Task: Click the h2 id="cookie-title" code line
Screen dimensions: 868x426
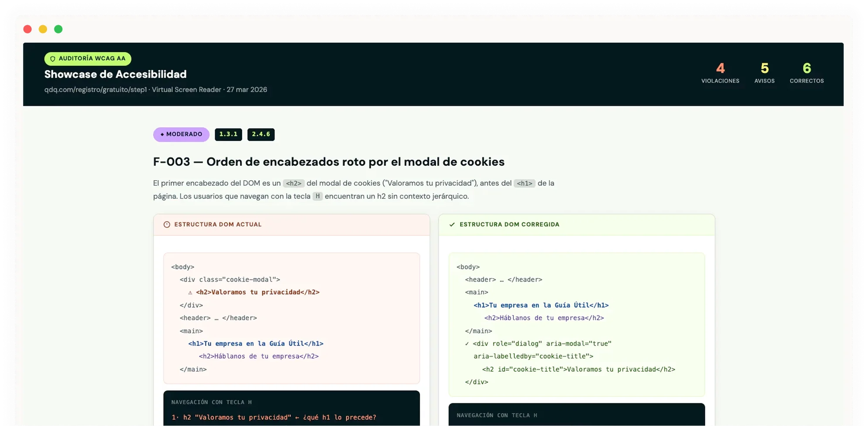Action: (x=578, y=369)
